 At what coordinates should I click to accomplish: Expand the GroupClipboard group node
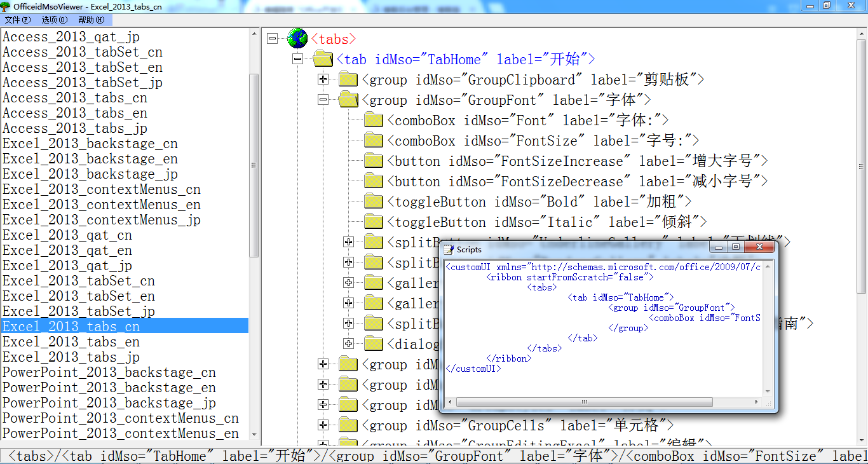click(x=323, y=79)
